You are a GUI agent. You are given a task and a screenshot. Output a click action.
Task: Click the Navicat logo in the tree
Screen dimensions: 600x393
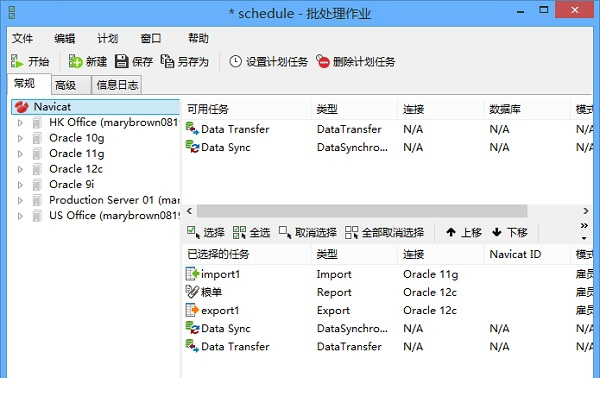[22, 107]
